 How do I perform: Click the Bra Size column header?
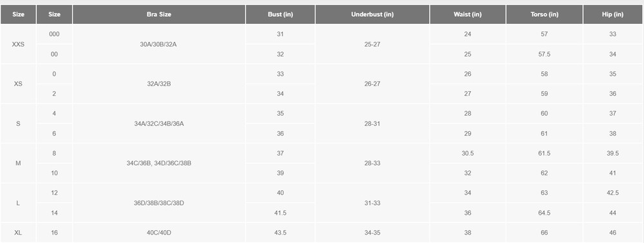(159, 14)
